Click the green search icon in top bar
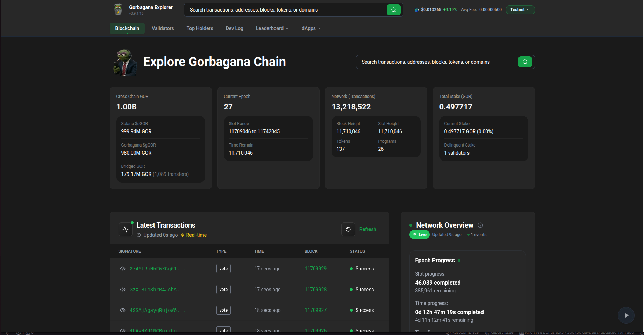 pos(393,10)
